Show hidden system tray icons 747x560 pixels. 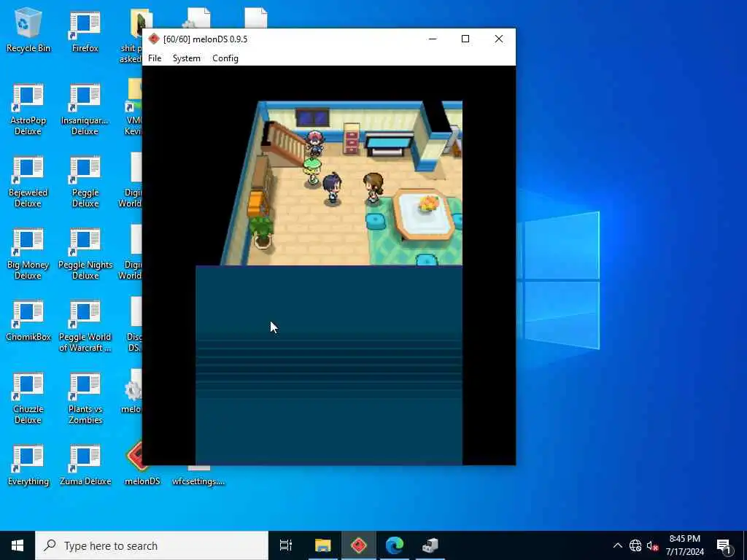click(x=617, y=545)
